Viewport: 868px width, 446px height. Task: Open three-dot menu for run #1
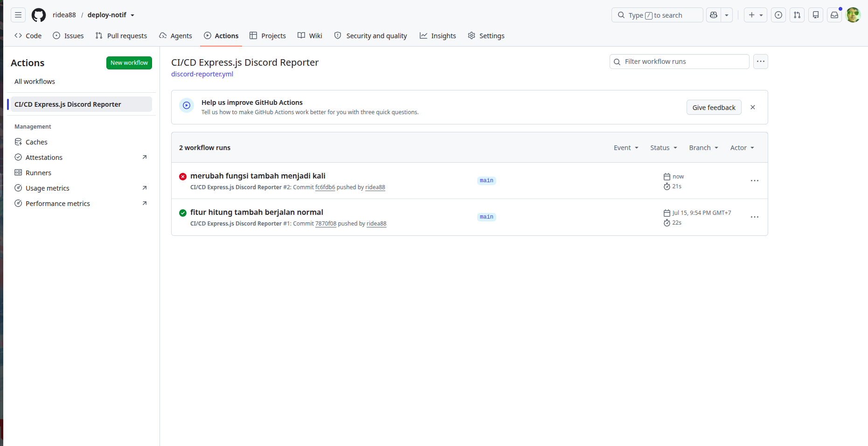click(755, 217)
